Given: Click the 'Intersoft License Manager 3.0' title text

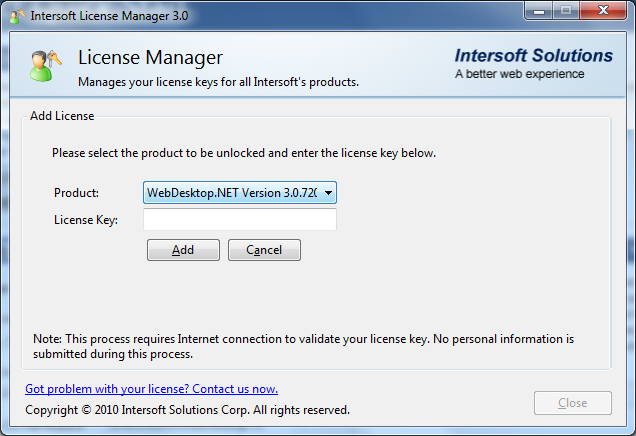Looking at the screenshot, I should click(109, 16).
